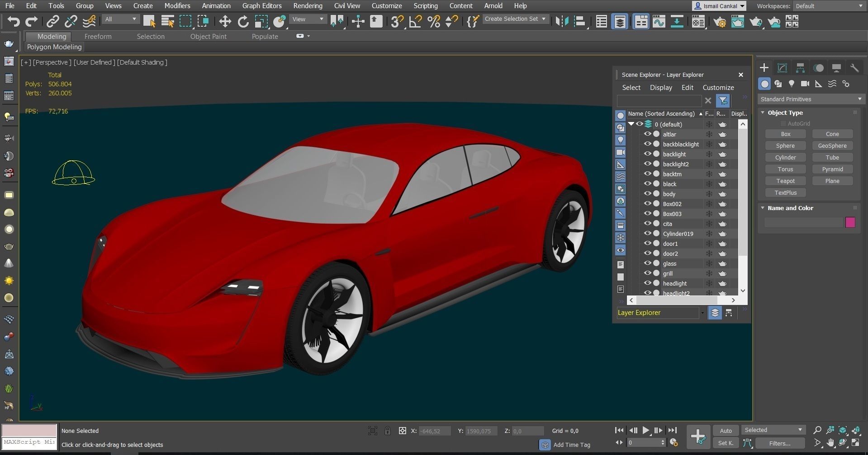The height and width of the screenshot is (455, 868).
Task: Create a Teapot primitive
Action: point(785,181)
